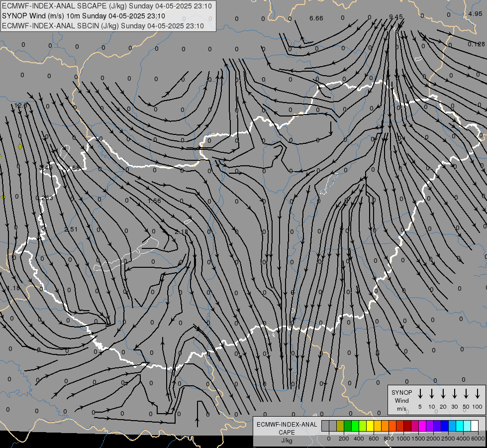The image size is (487, 448).
Task: Click the '800' tick label on the CAPE scale
Action: click(x=389, y=439)
